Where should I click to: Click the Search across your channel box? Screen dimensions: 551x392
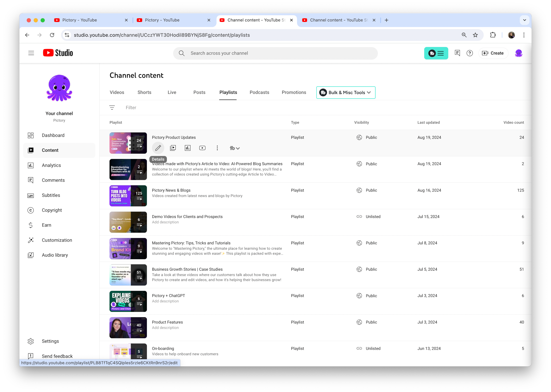tap(275, 53)
